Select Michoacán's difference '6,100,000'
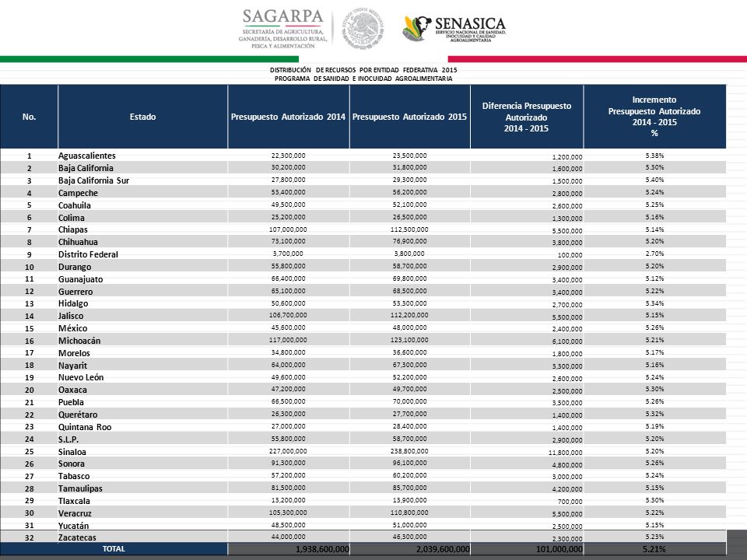This screenshot has width=747, height=560. point(567,341)
